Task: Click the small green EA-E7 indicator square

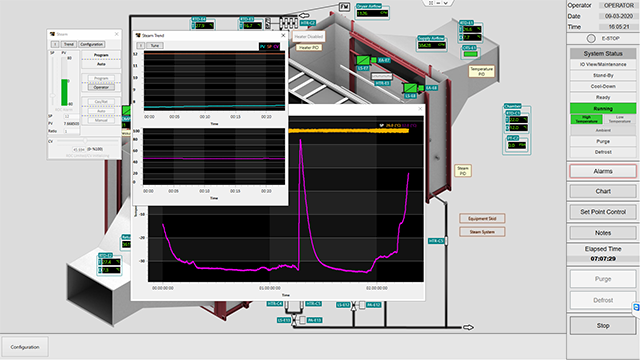Action: [x=374, y=60]
